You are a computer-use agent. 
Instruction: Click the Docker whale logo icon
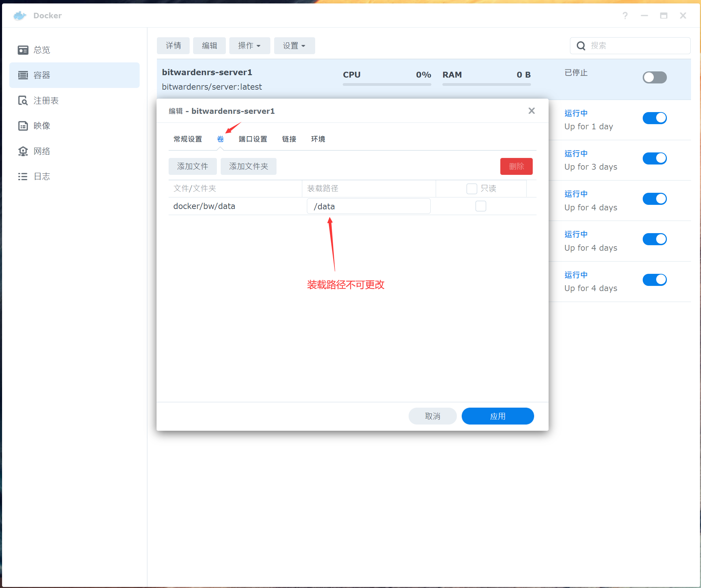(20, 16)
